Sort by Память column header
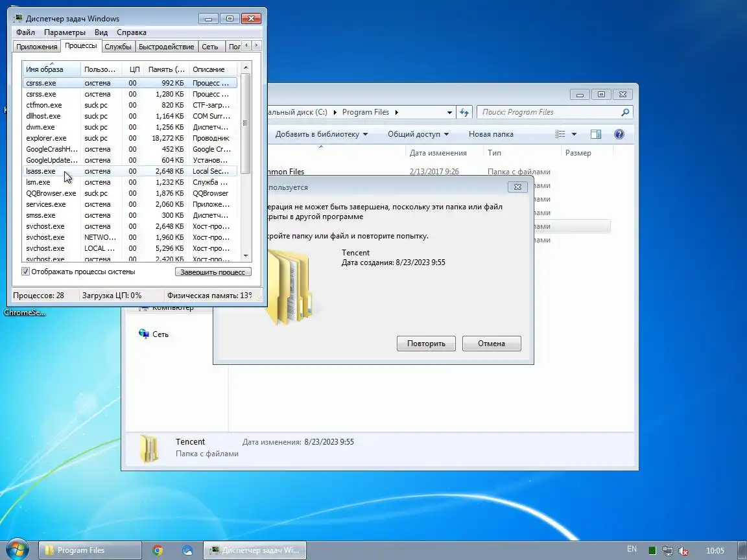 [x=166, y=69]
